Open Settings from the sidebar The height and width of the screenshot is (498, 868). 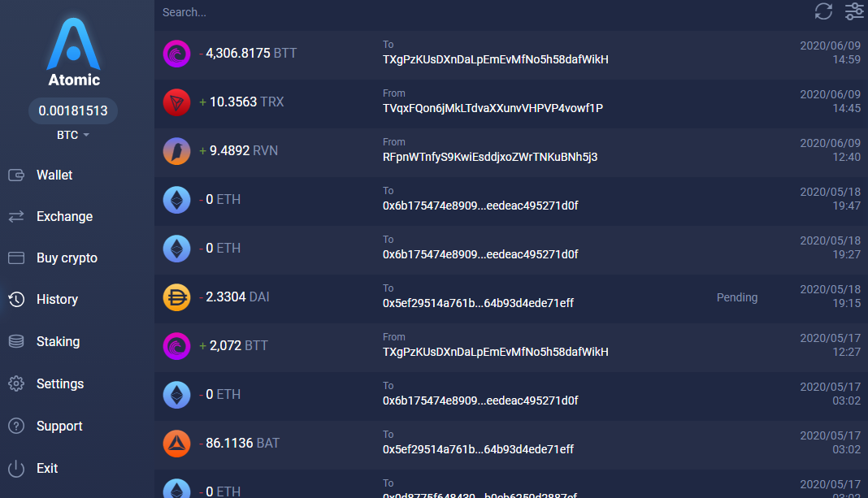[x=60, y=383]
